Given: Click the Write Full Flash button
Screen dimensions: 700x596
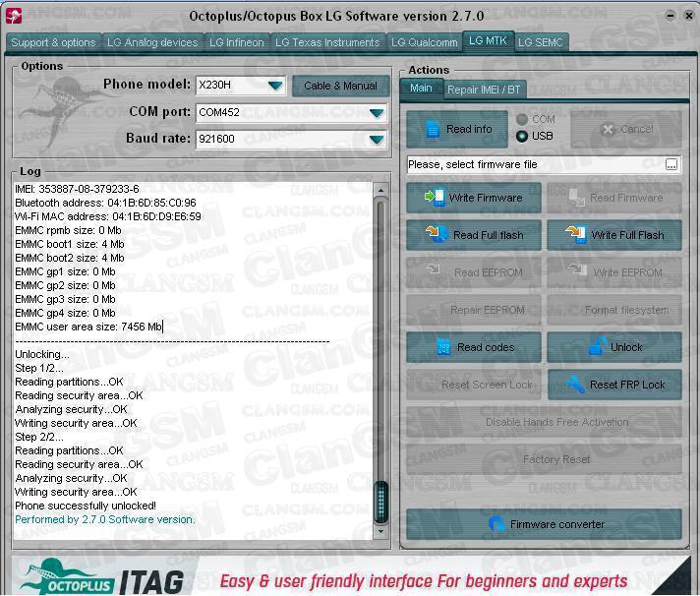Looking at the screenshot, I should click(x=614, y=235).
